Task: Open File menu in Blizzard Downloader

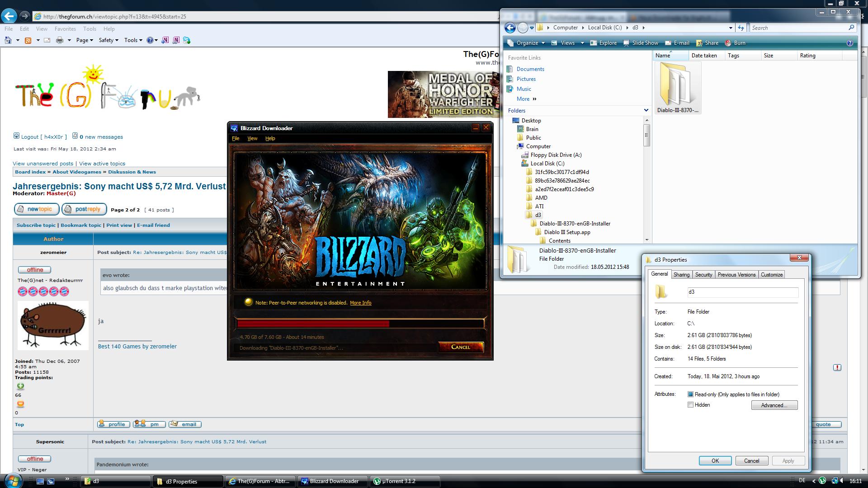Action: pos(236,138)
